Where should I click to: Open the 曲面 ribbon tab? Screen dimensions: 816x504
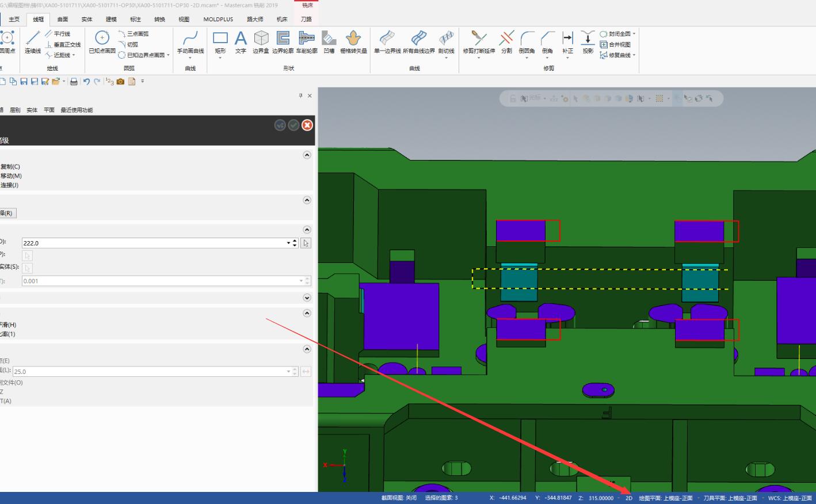[x=63, y=20]
